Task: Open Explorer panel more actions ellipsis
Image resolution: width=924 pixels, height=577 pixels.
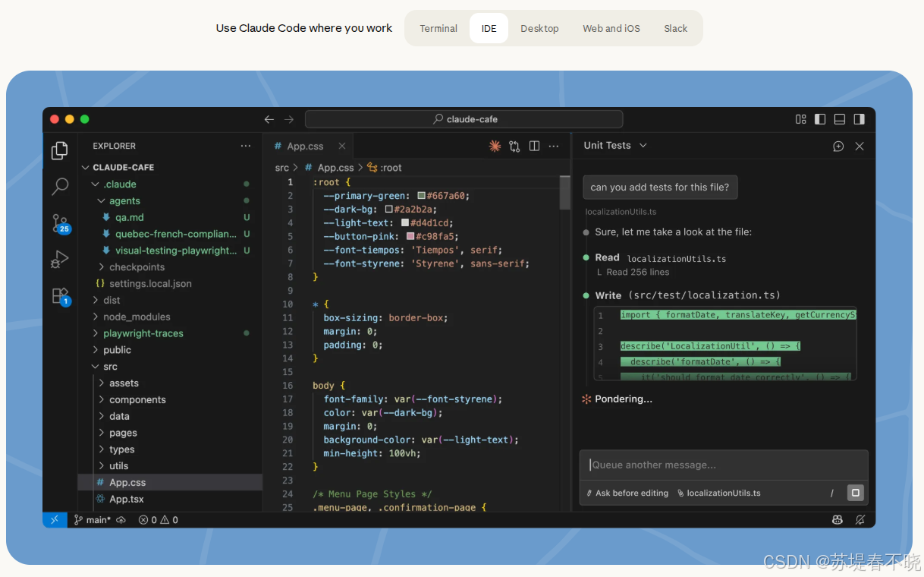Action: 245,146
